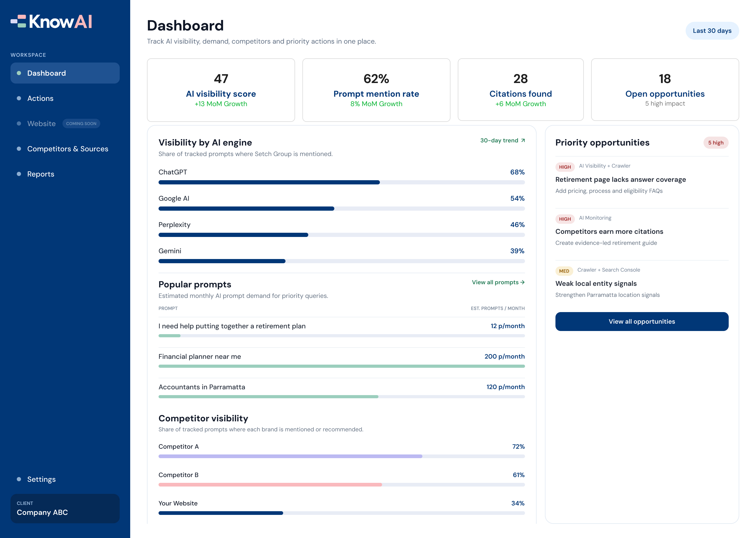Click the 30-day trend arrow icon
Image resolution: width=756 pixels, height=538 pixels.
523,141
